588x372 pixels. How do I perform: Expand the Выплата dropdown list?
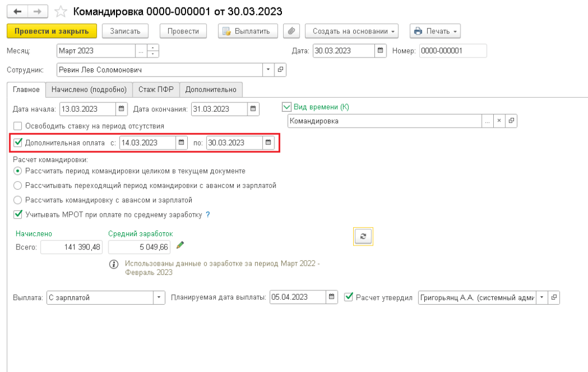point(159,297)
